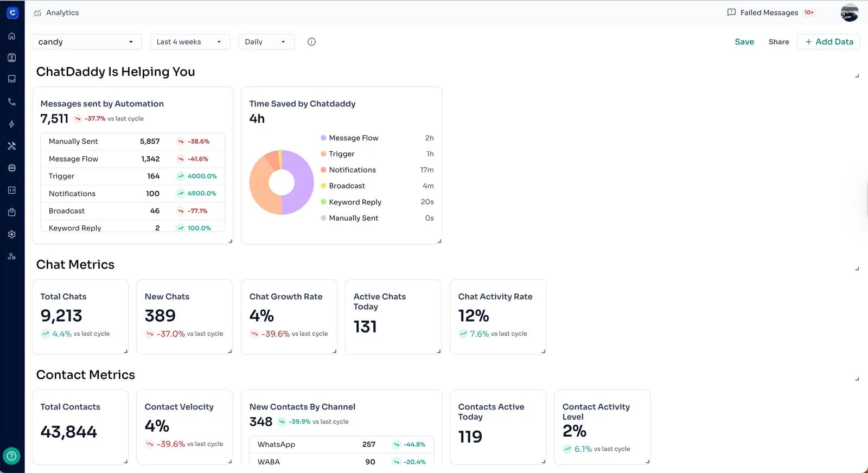Open the Daily interval dropdown
Viewport: 868px width, 473px height.
266,42
